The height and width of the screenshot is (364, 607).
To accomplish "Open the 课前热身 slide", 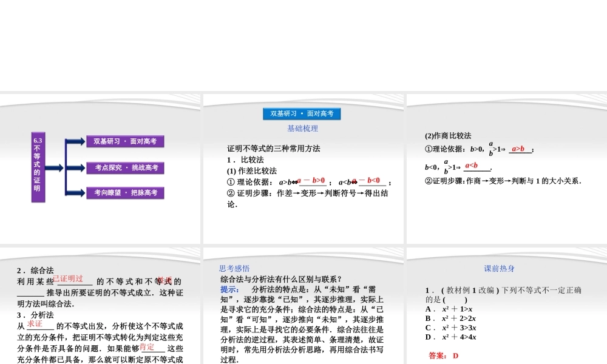I will pos(507,306).
